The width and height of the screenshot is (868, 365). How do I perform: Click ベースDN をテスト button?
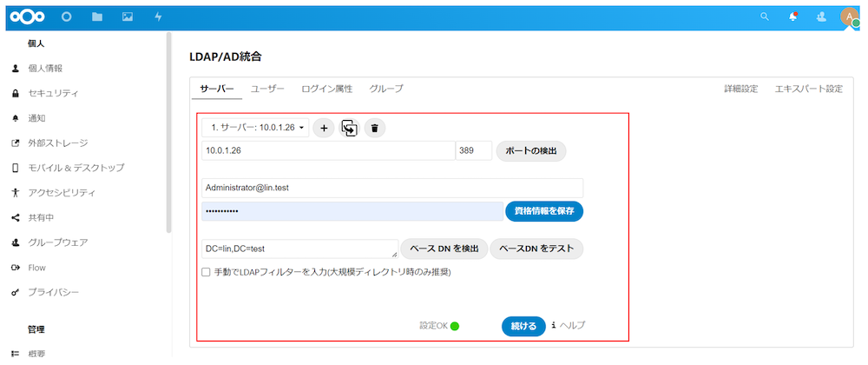coord(537,249)
